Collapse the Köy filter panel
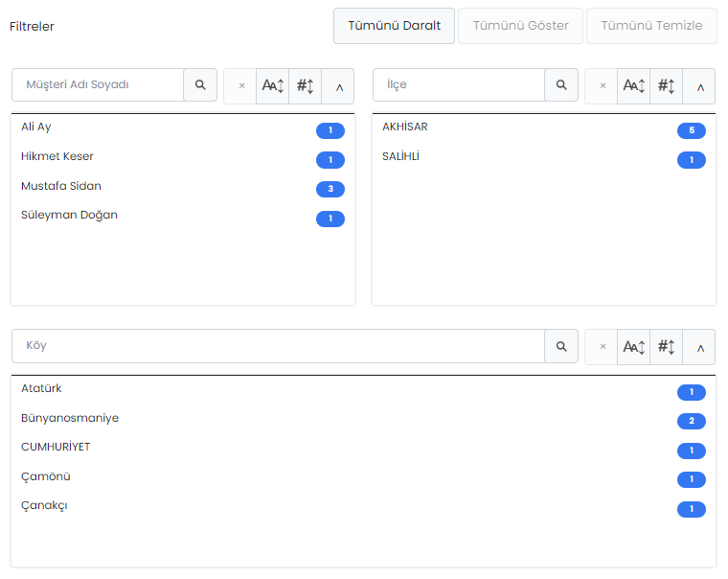 click(x=699, y=347)
